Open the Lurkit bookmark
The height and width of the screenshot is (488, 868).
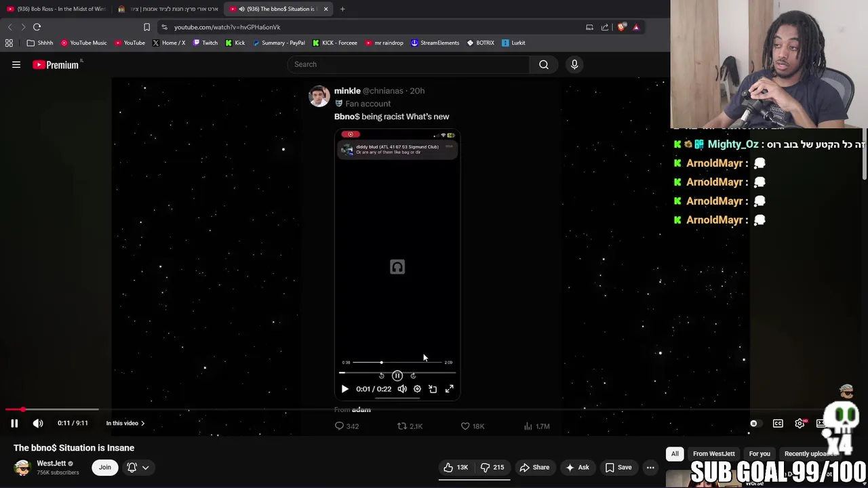[x=513, y=43]
